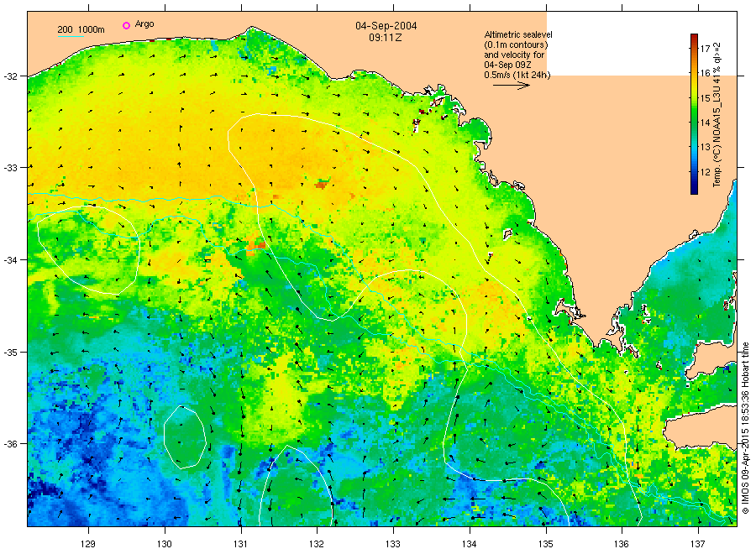The image size is (756, 554).
Task: Click the '200 1000m' depth contour legend text
Action: coord(81,29)
